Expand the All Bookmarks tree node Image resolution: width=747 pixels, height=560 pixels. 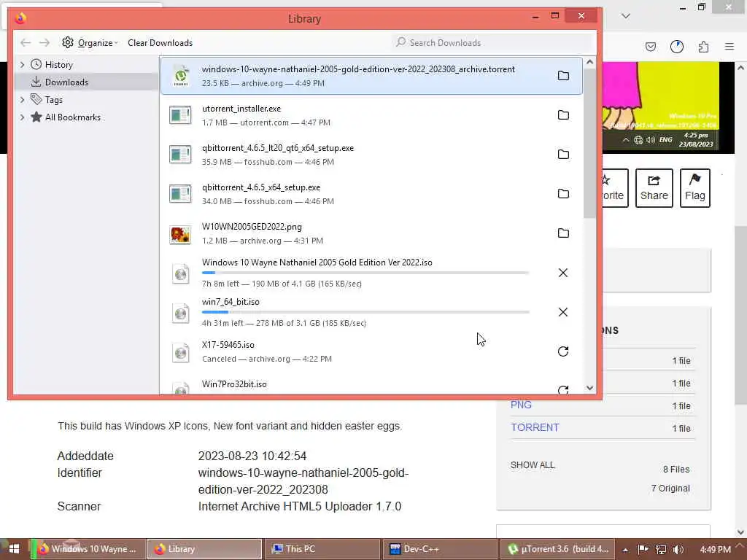point(22,117)
